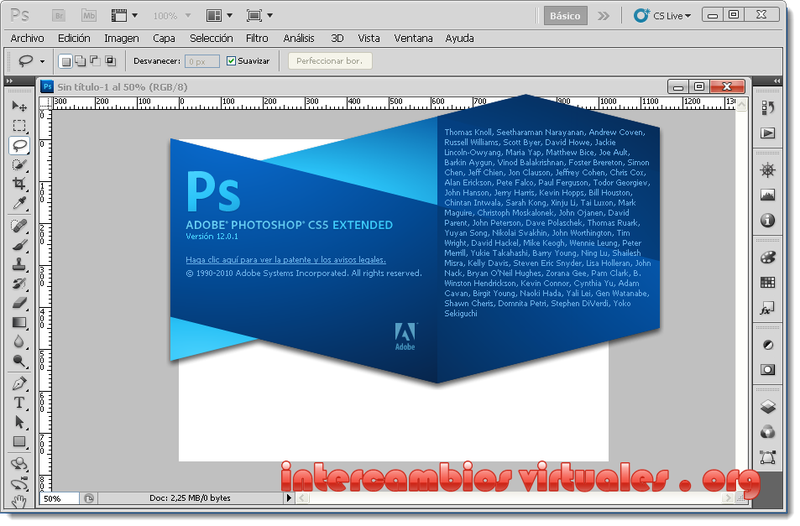
Task: Launch Adobe Bridge from top bar
Action: [x=59, y=16]
